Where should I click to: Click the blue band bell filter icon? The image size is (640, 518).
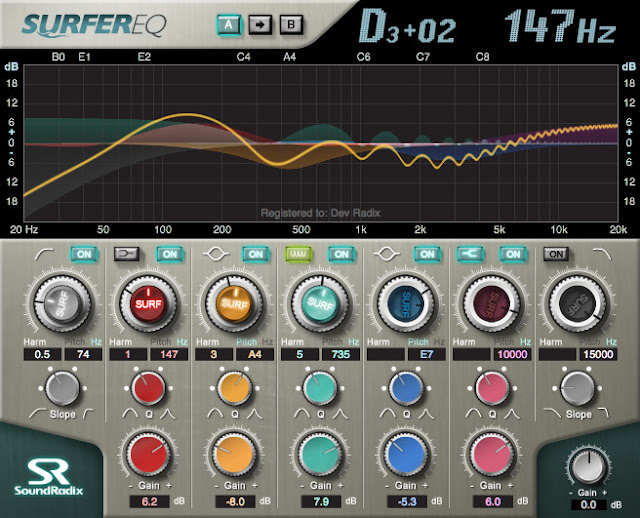pyautogui.click(x=387, y=254)
